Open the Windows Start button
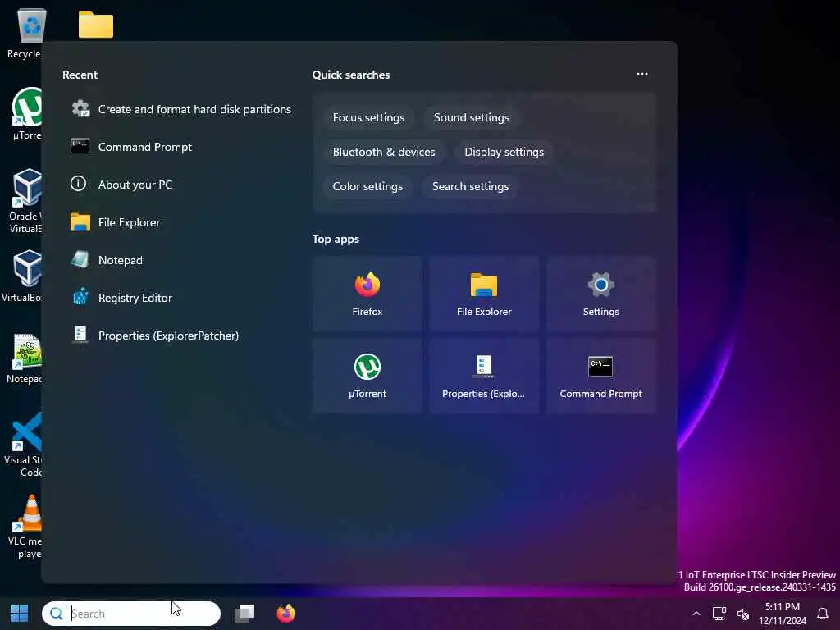Viewport: 840px width, 630px height. pyautogui.click(x=20, y=614)
